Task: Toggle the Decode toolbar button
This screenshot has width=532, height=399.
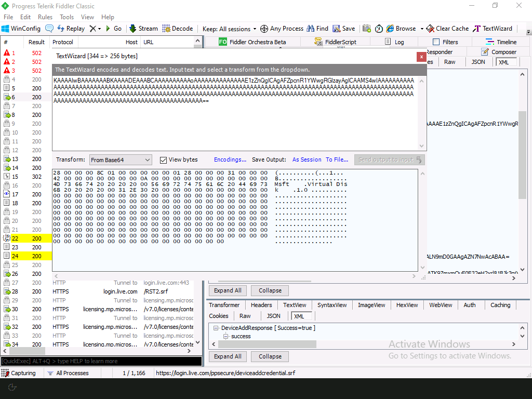Action: [x=177, y=29]
